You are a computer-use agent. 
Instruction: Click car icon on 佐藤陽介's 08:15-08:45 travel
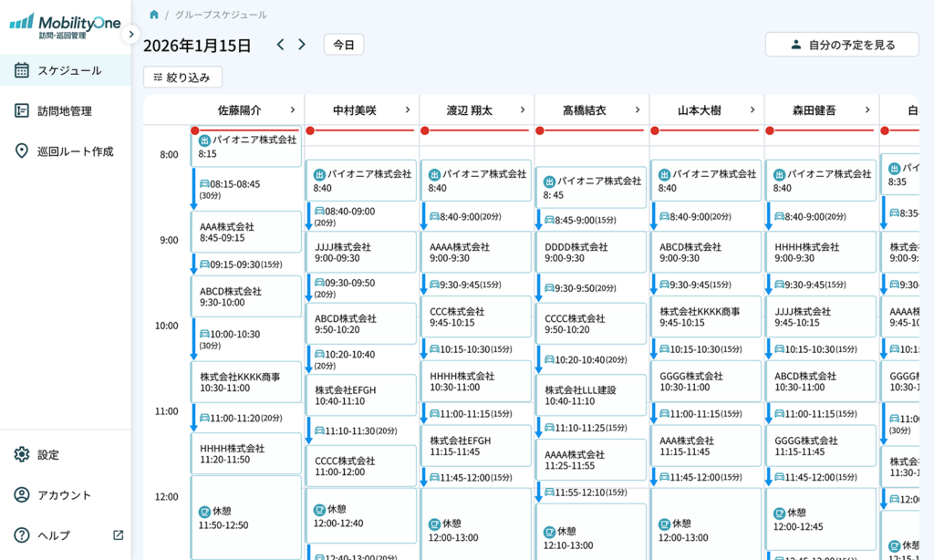point(204,184)
